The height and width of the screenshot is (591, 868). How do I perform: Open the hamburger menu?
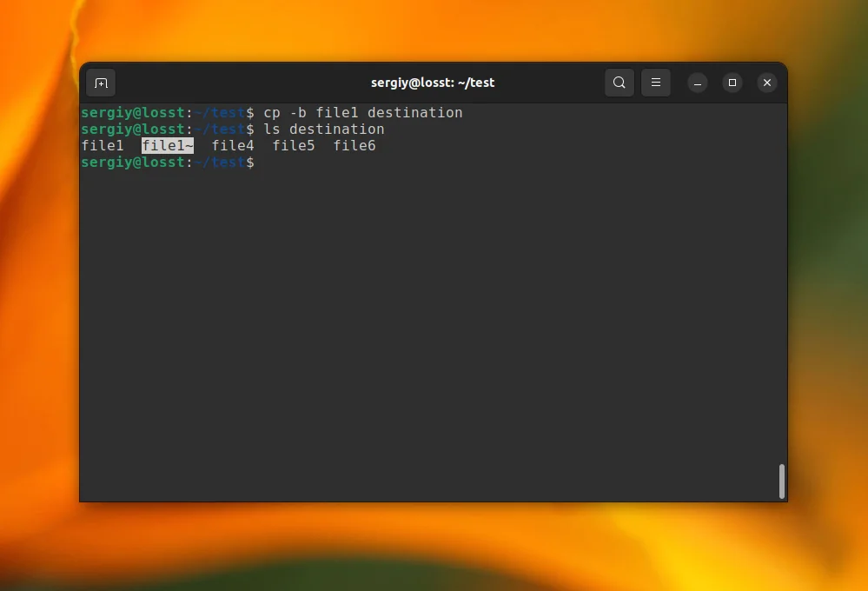(656, 83)
